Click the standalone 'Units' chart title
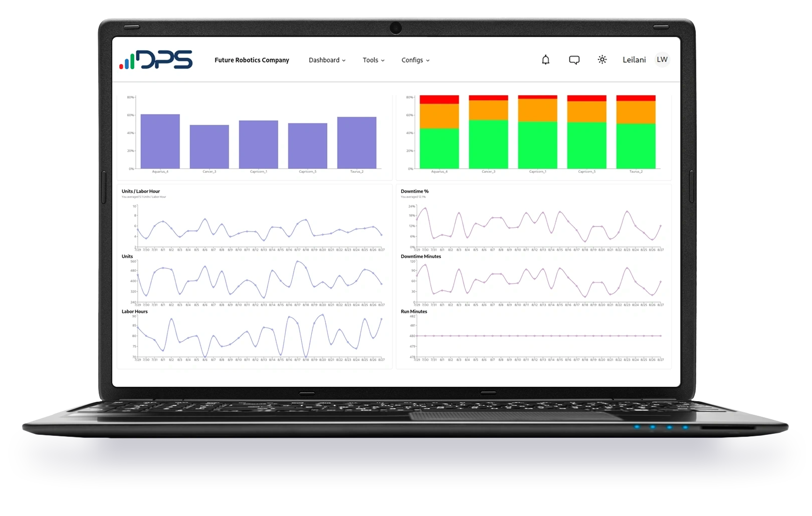Image resolution: width=812 pixels, height=516 pixels. coord(127,256)
